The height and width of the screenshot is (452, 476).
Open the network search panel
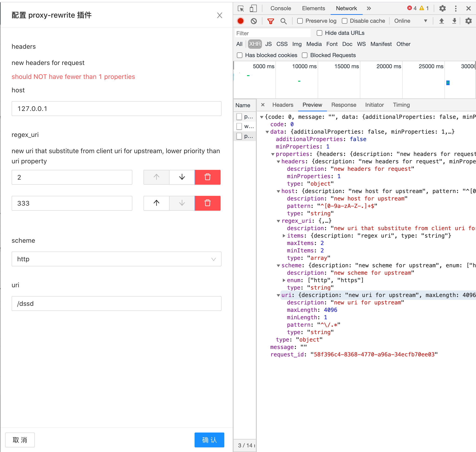click(284, 21)
